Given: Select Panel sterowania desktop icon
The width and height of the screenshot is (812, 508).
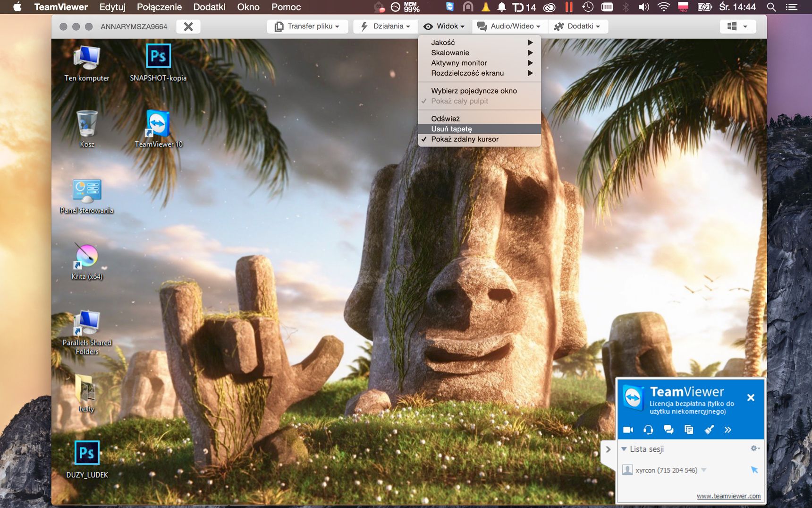Looking at the screenshot, I should coord(87,196).
